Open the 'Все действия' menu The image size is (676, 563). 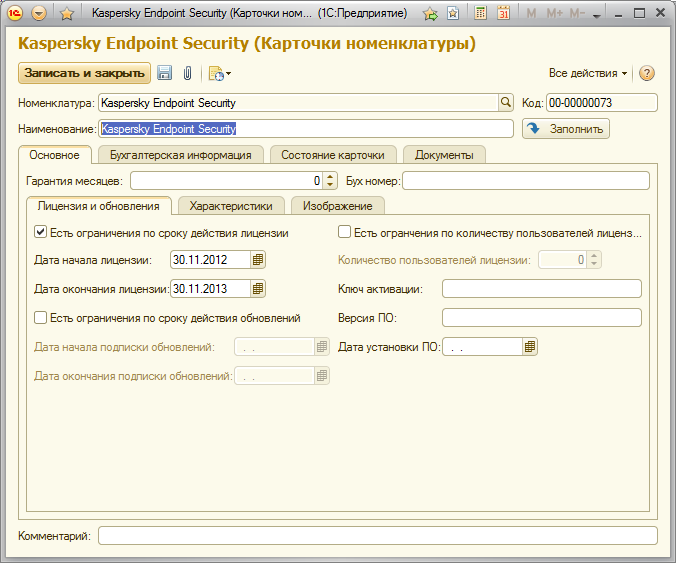tap(588, 73)
